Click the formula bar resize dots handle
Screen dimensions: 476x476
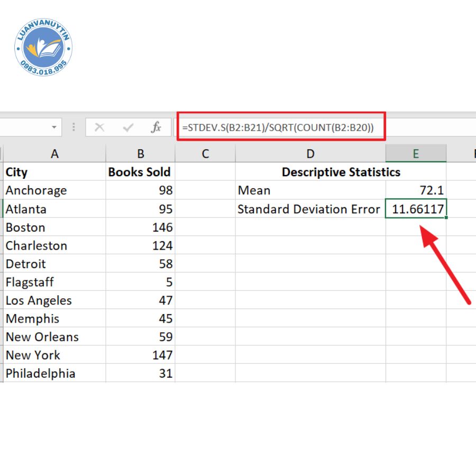74,127
